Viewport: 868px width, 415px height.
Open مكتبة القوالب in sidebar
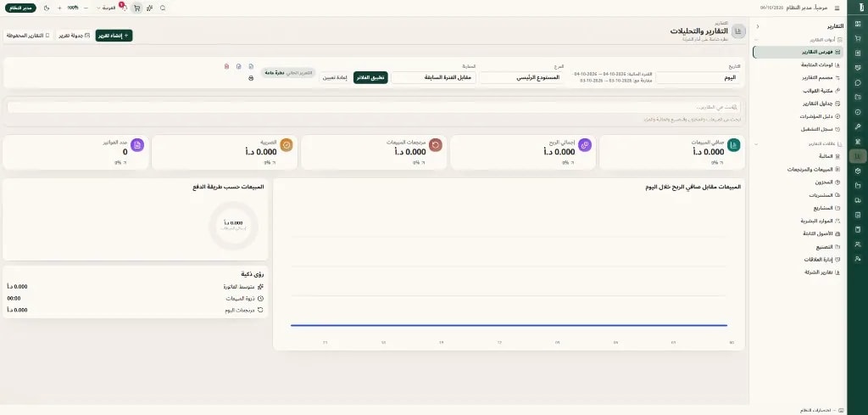click(798, 90)
